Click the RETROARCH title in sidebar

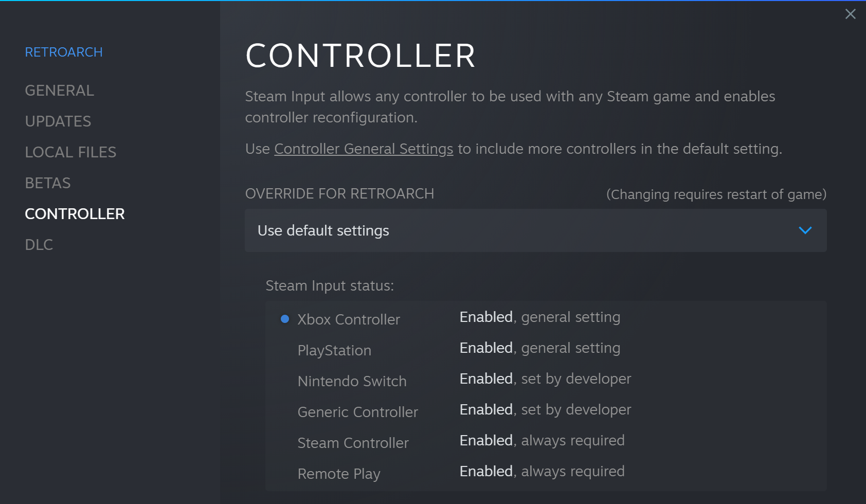[x=64, y=52]
